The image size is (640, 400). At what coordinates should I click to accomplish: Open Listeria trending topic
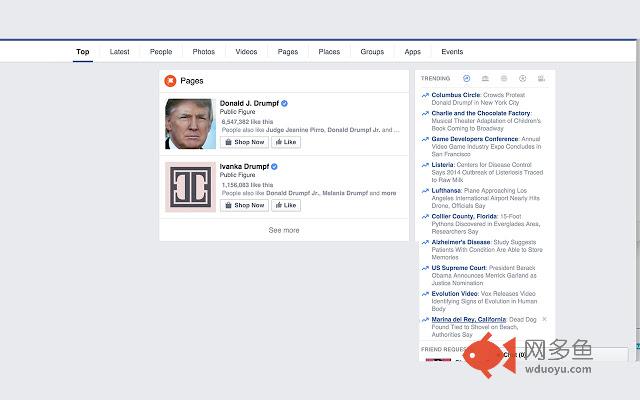pyautogui.click(x=442, y=164)
